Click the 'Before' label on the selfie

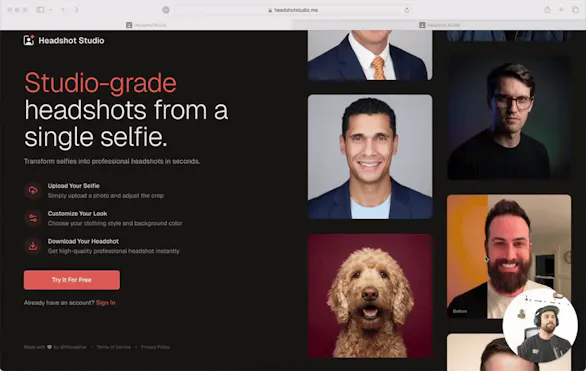click(460, 311)
